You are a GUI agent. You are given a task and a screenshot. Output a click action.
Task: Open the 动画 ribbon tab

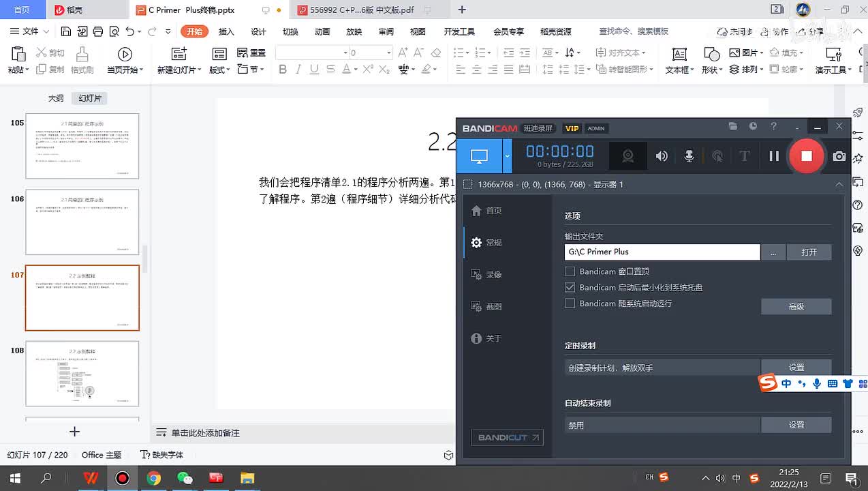tap(322, 31)
